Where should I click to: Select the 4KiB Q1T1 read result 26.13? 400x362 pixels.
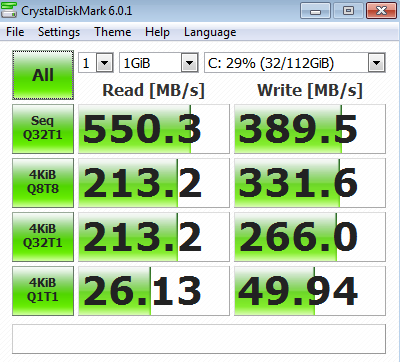tap(154, 291)
